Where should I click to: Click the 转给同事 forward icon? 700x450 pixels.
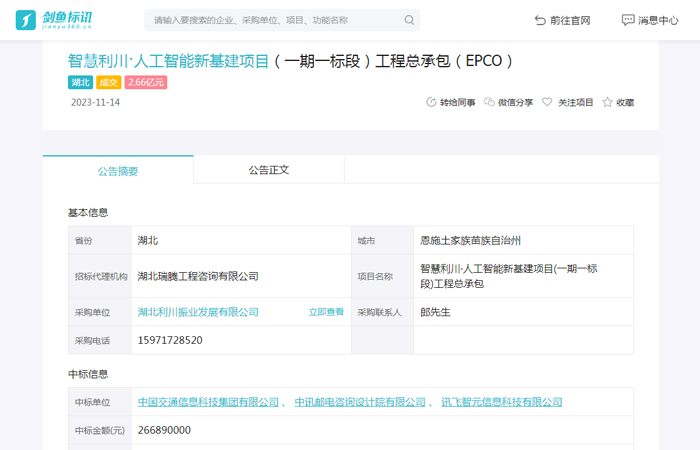[x=431, y=102]
